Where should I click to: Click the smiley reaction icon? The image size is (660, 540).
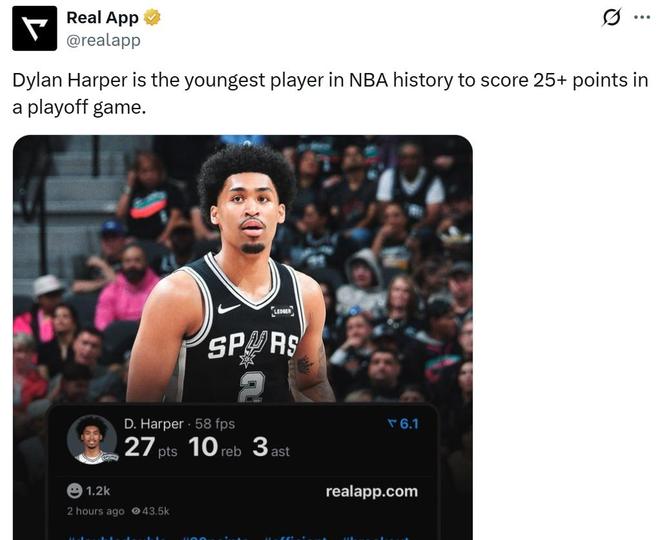click(74, 491)
